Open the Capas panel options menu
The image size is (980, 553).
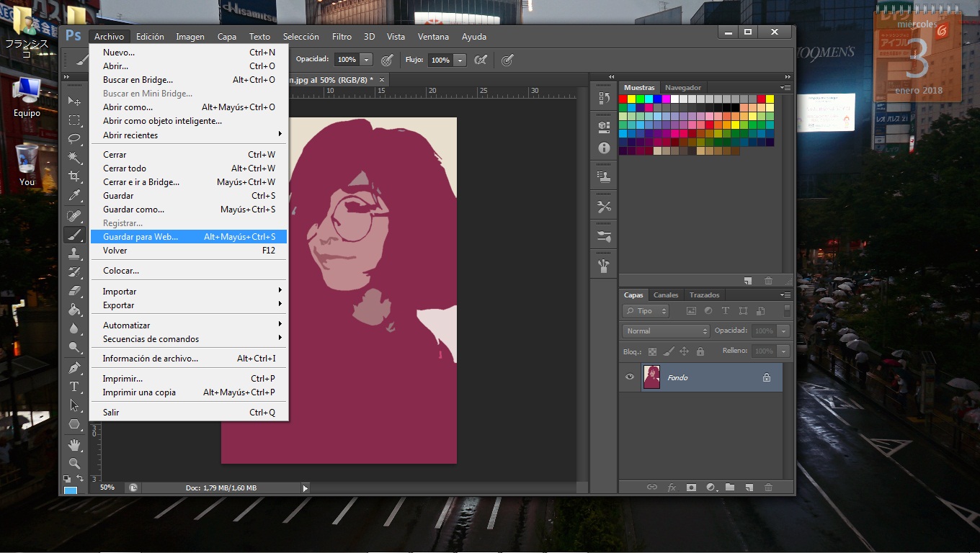785,295
